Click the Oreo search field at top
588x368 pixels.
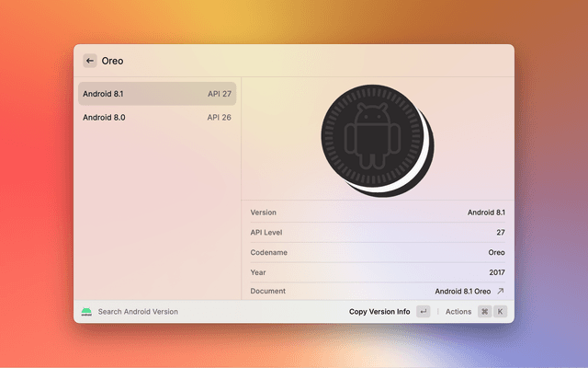(x=276, y=61)
